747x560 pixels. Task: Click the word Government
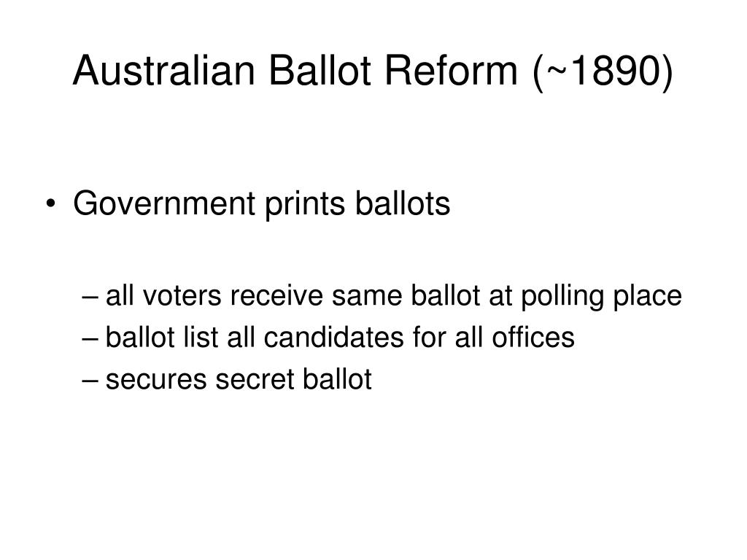pos(164,204)
